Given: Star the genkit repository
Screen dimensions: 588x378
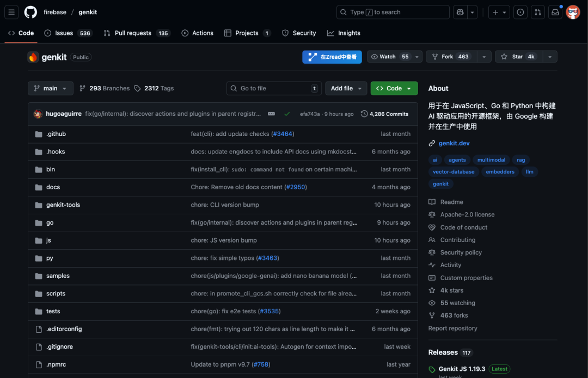Looking at the screenshot, I should coord(519,57).
